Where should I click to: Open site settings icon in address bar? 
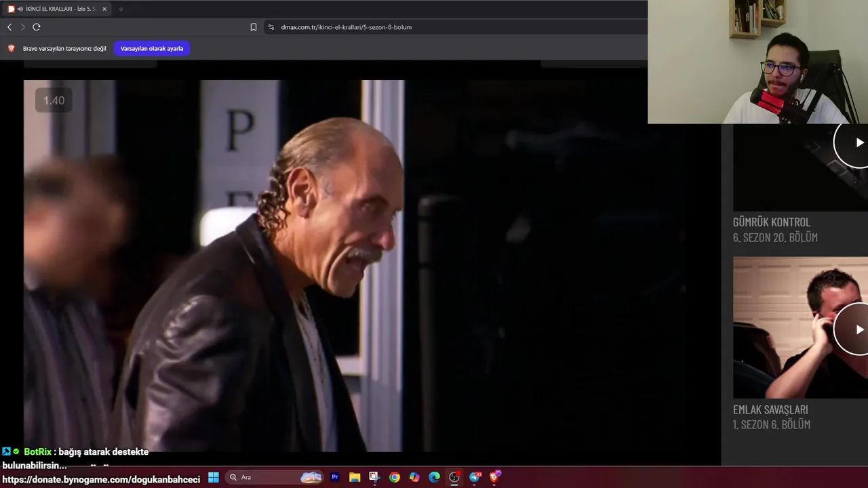coord(271,27)
